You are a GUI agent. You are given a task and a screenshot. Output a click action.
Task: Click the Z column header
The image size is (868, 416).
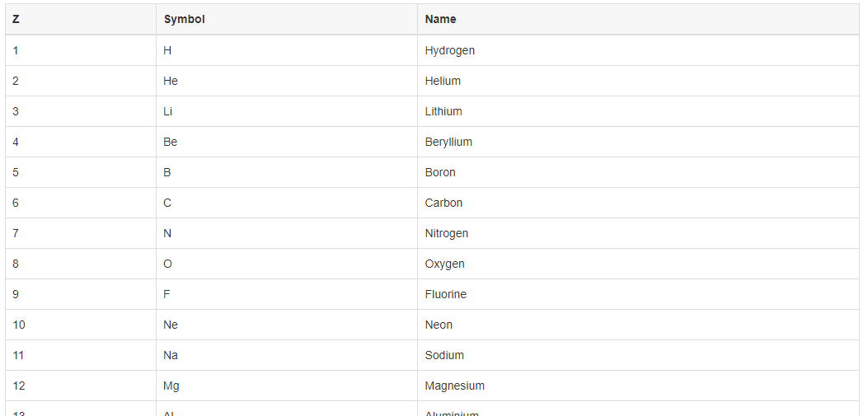click(x=16, y=19)
